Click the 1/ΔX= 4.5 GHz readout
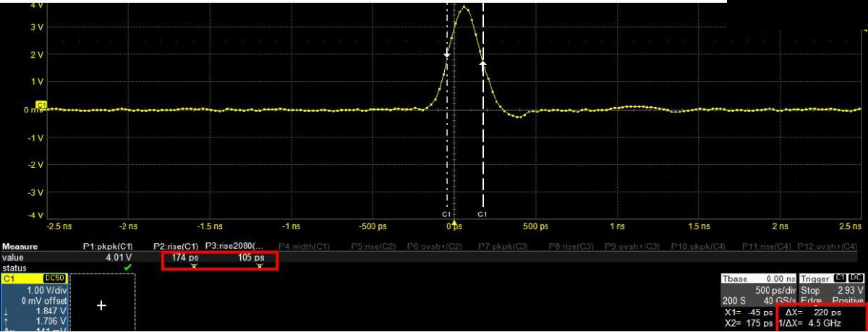Screen dimensions: 868x332 [809, 323]
